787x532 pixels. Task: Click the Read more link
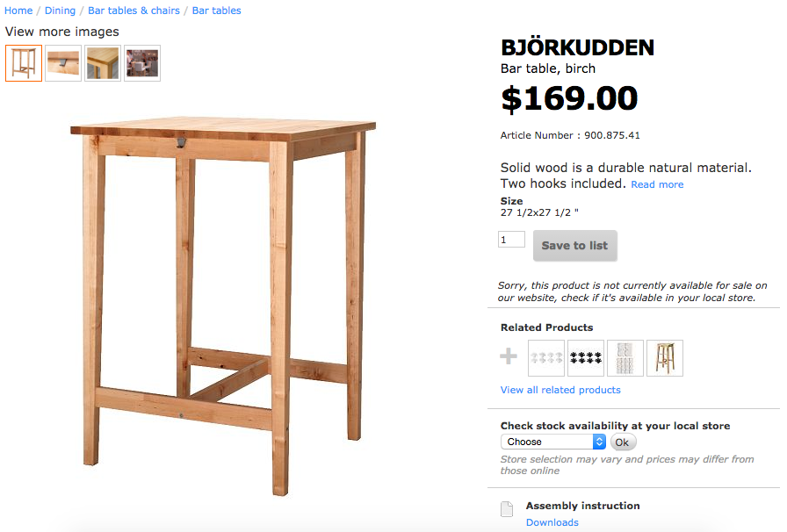pyautogui.click(x=657, y=184)
